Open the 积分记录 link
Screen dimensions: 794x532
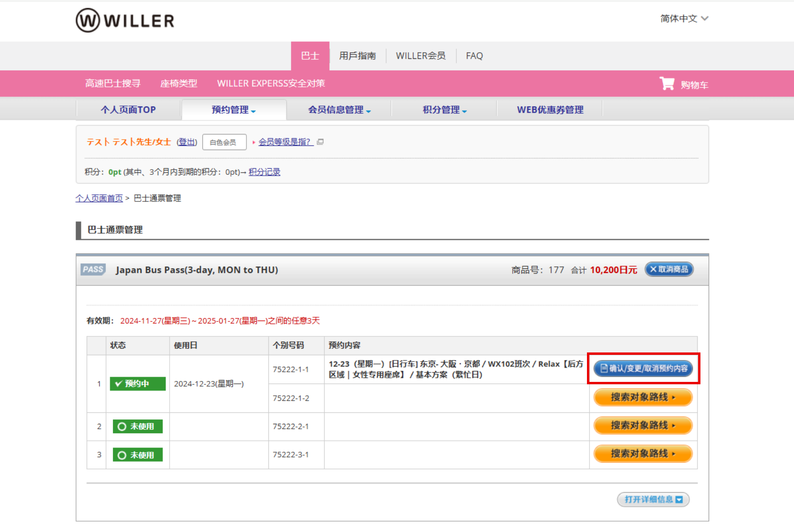265,172
